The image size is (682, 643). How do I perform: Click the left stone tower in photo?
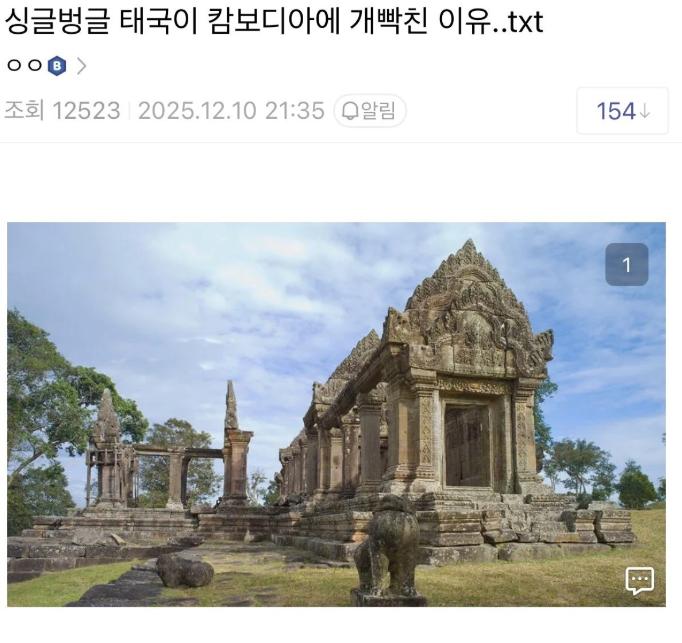click(x=107, y=448)
